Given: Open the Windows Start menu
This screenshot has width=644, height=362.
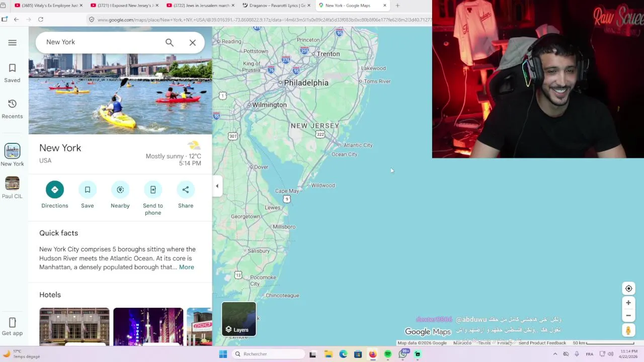Looking at the screenshot, I should (x=223, y=354).
